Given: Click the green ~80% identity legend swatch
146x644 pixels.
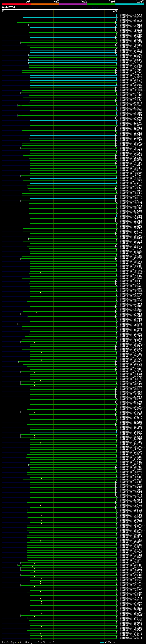Looking at the screenshot, I should pos(101,4).
